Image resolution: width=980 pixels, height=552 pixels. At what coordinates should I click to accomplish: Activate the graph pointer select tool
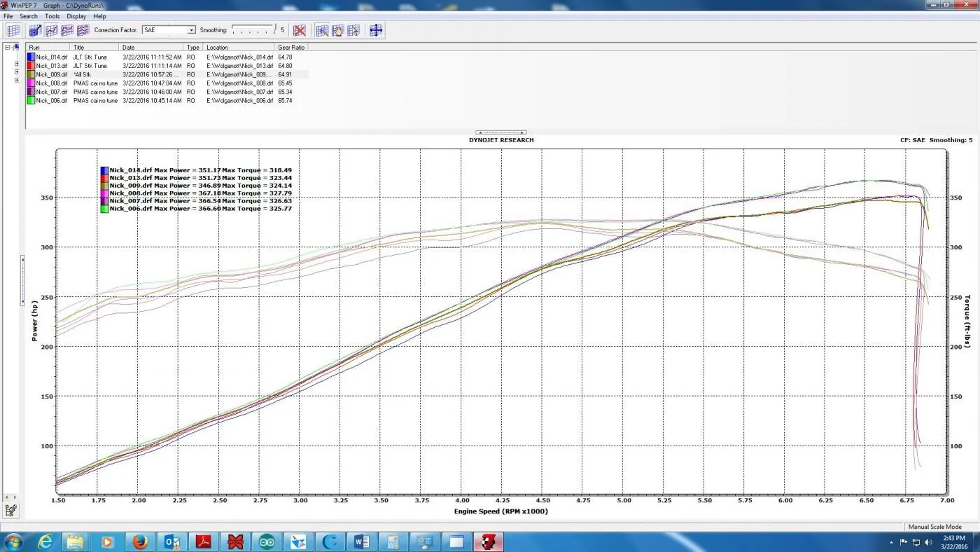353,30
